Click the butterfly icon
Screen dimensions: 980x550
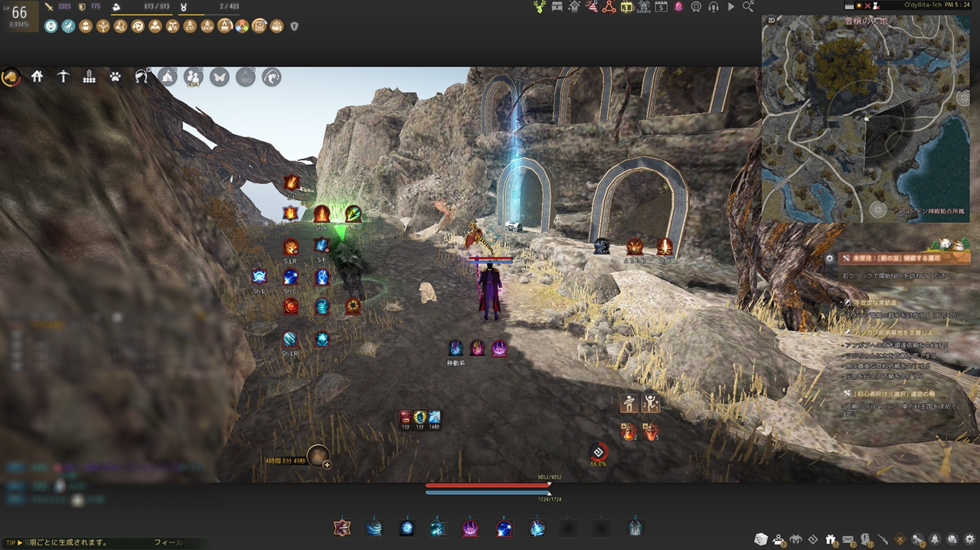pyautogui.click(x=219, y=77)
